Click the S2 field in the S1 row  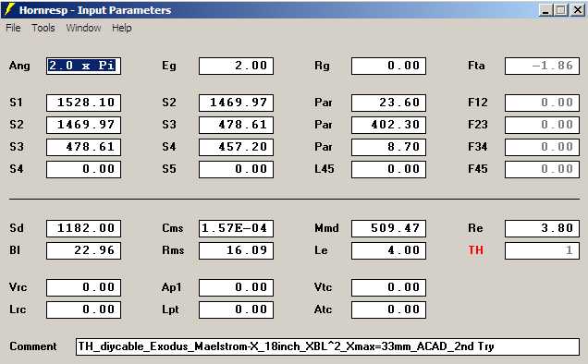pyautogui.click(x=236, y=103)
